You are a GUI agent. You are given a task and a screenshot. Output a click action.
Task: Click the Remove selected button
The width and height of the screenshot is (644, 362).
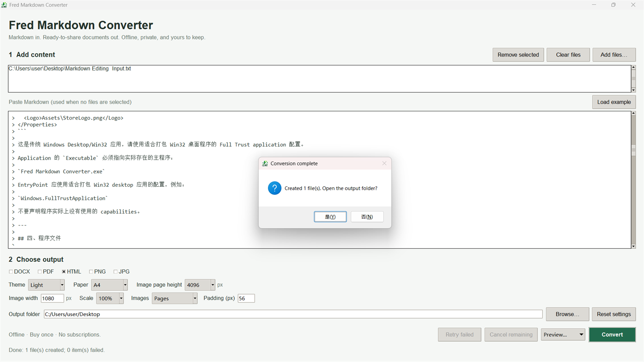(518, 55)
